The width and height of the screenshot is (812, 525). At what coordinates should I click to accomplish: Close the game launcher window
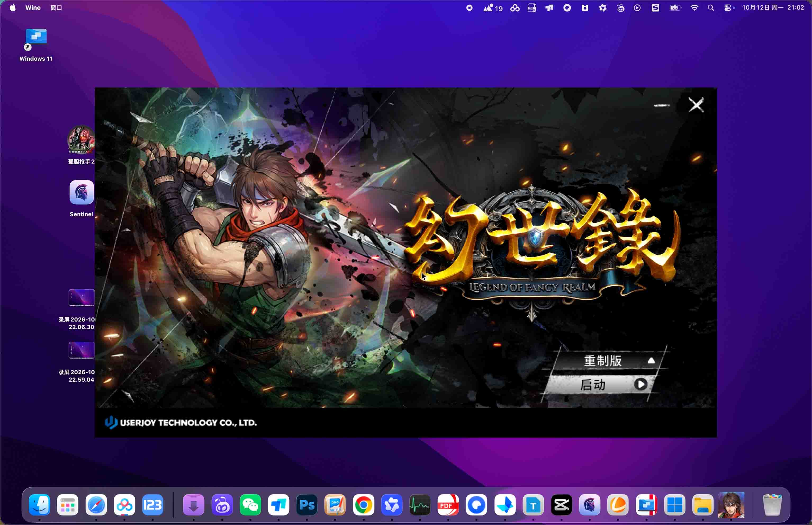coord(696,105)
